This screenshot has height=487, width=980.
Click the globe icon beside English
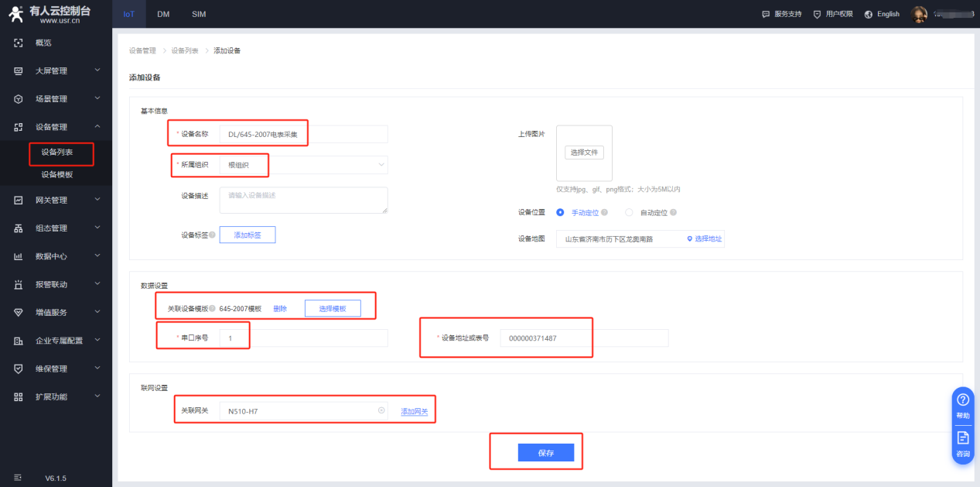pos(869,14)
